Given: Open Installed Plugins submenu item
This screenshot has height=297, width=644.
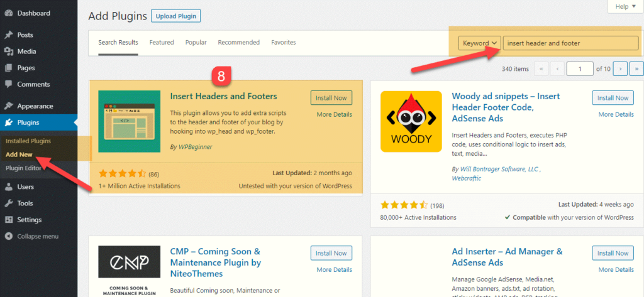Looking at the screenshot, I should click(28, 141).
